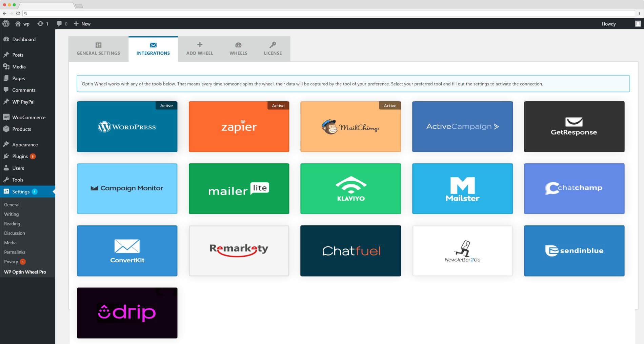Click the WordPress logo in admin bar
Image resolution: width=644 pixels, height=344 pixels.
pos(6,24)
